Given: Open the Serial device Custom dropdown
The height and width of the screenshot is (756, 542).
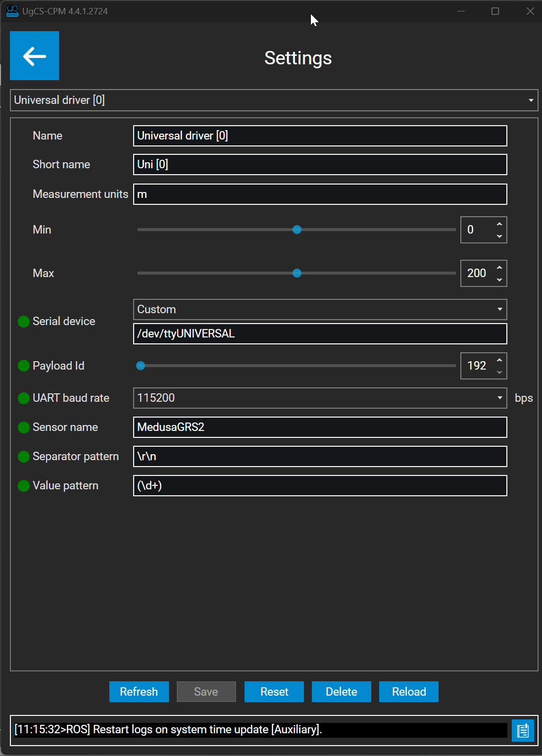Looking at the screenshot, I should tap(499, 310).
